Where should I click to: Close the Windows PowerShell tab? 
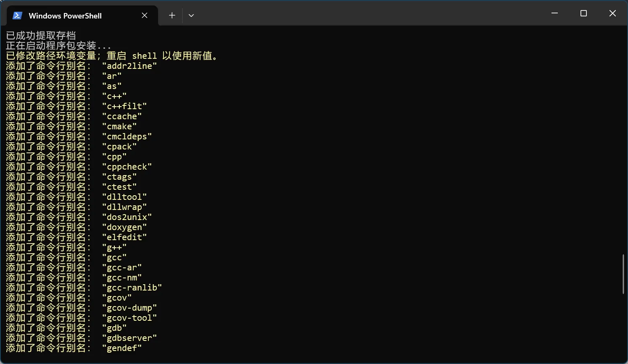(x=145, y=16)
